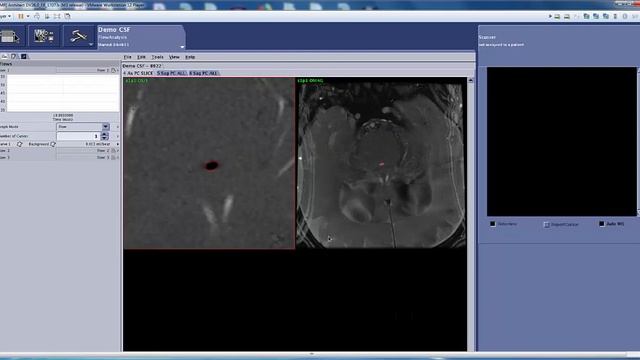Open the arrow beside the pause icon
This screenshot has width=640, height=360.
[x=28, y=16]
